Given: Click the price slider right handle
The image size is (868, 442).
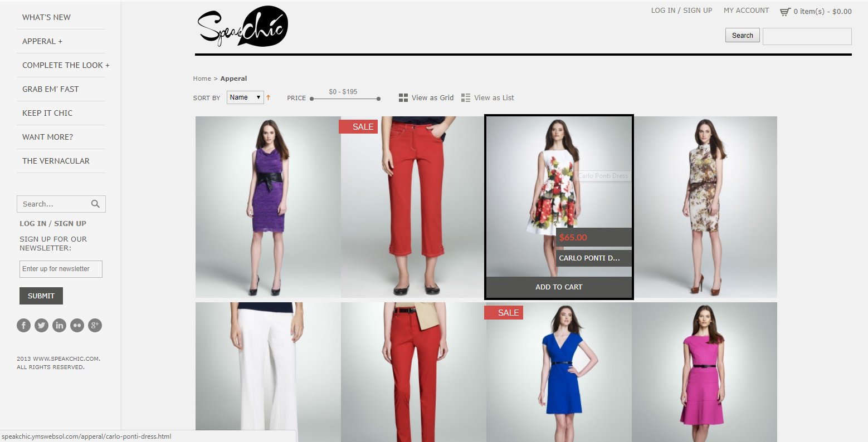Looking at the screenshot, I should 378,99.
